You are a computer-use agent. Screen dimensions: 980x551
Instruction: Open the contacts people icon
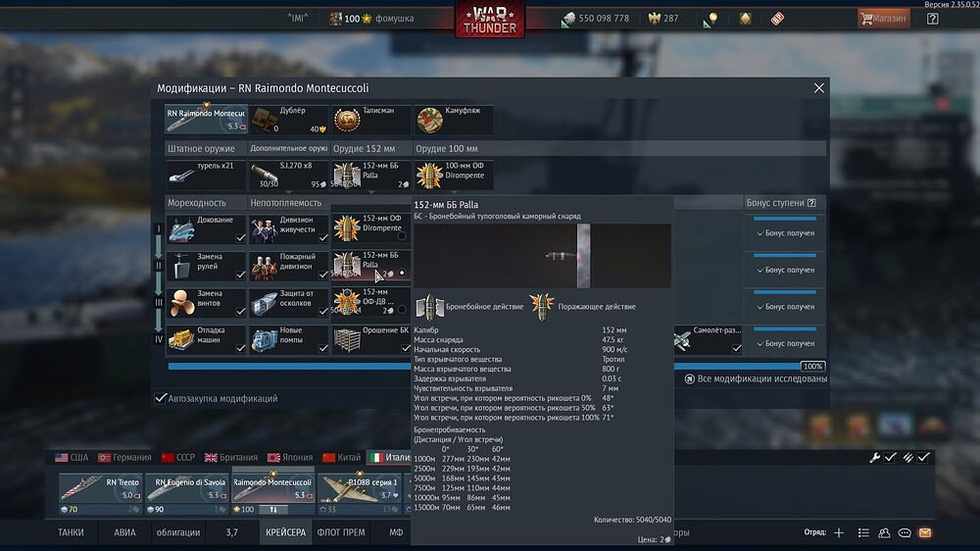[x=884, y=533]
